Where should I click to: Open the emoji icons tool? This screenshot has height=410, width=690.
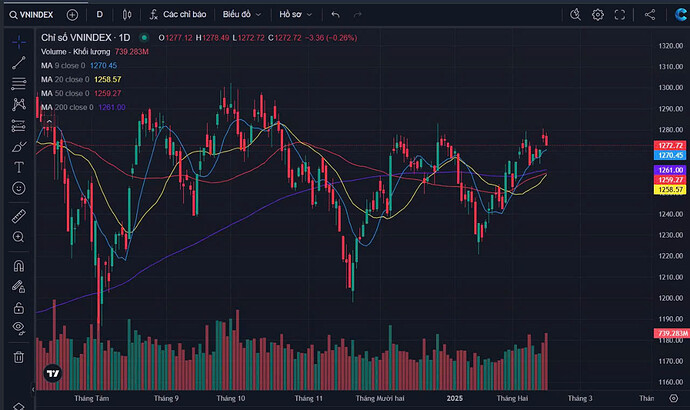pos(19,188)
